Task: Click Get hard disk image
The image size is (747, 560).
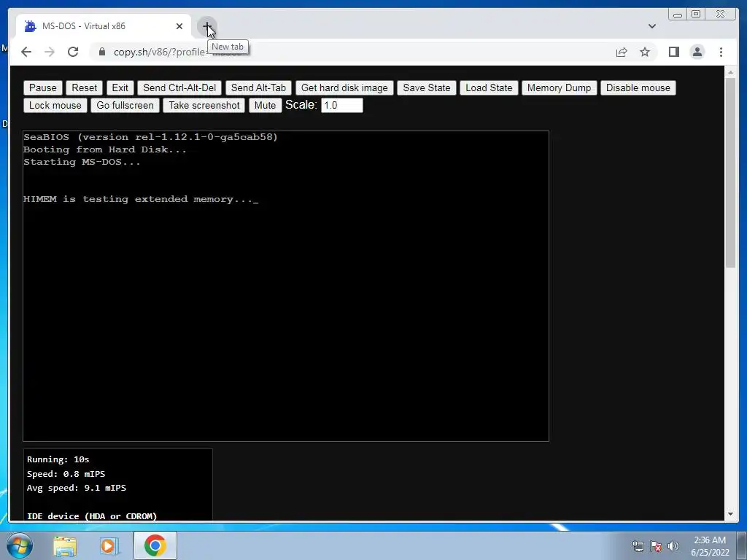Action: (344, 87)
